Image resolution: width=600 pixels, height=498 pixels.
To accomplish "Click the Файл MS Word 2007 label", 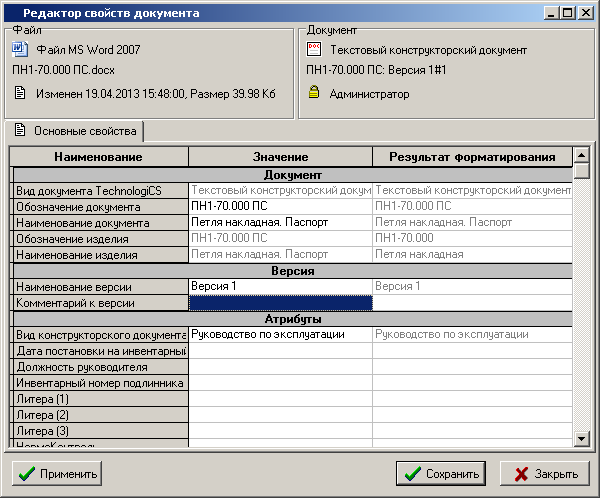I will coord(88,50).
